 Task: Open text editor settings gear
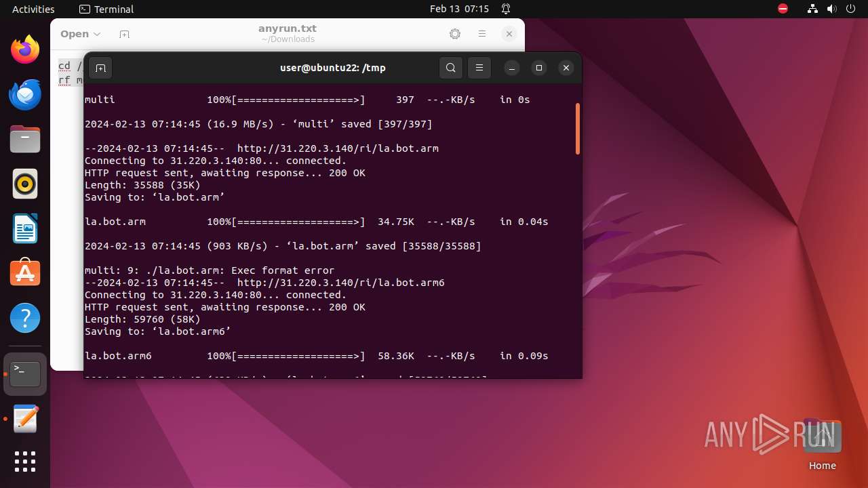tap(455, 34)
